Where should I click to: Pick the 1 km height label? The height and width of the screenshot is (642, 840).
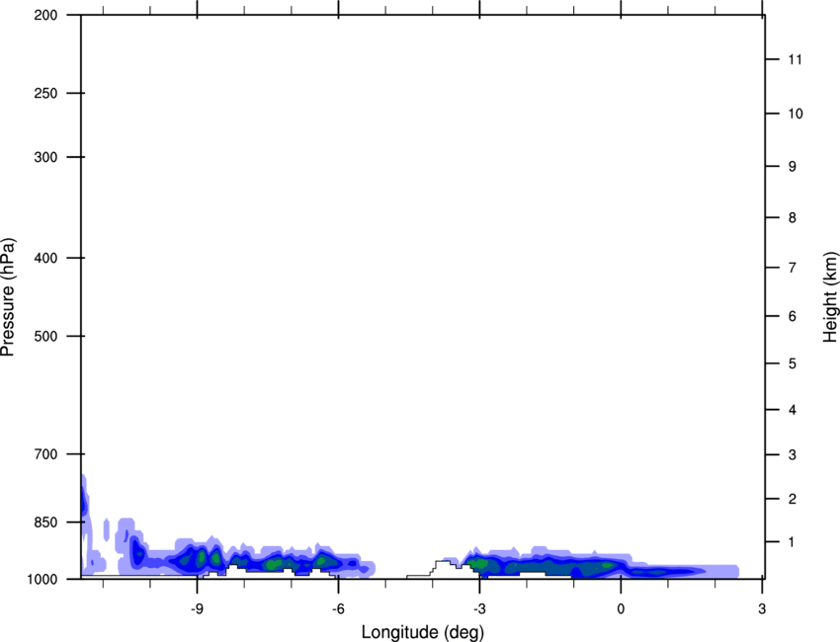tap(793, 542)
